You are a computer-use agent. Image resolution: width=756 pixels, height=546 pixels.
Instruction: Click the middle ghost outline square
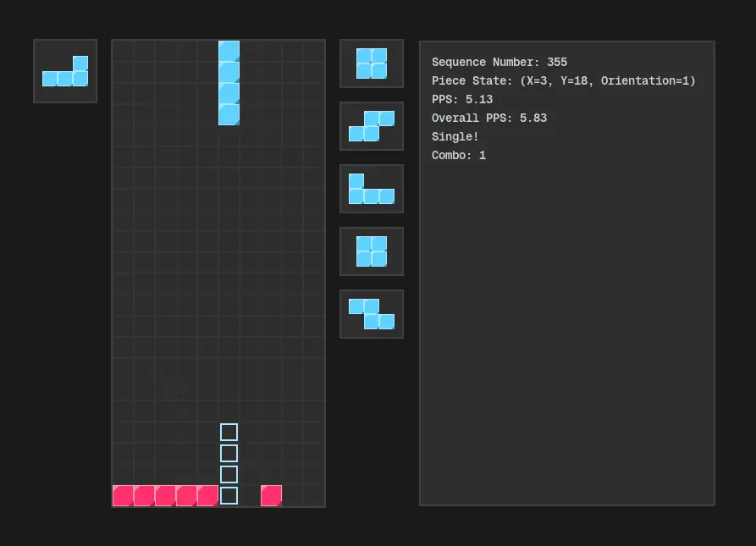(229, 453)
